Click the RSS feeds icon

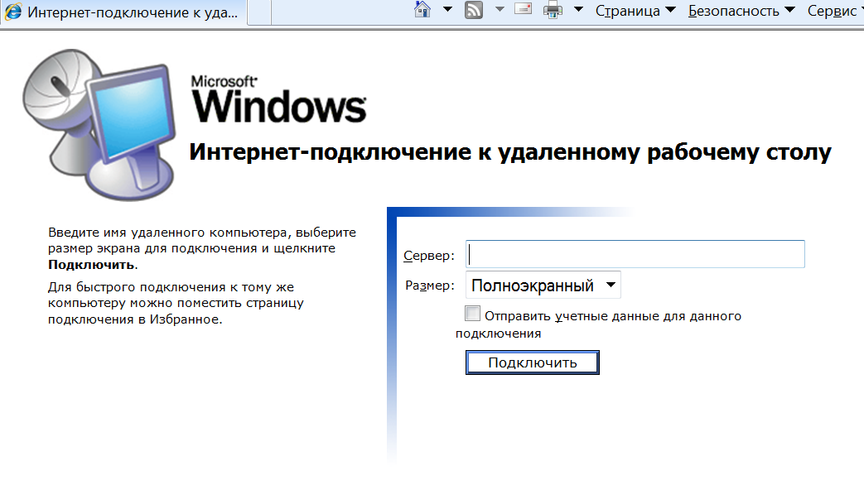(473, 10)
